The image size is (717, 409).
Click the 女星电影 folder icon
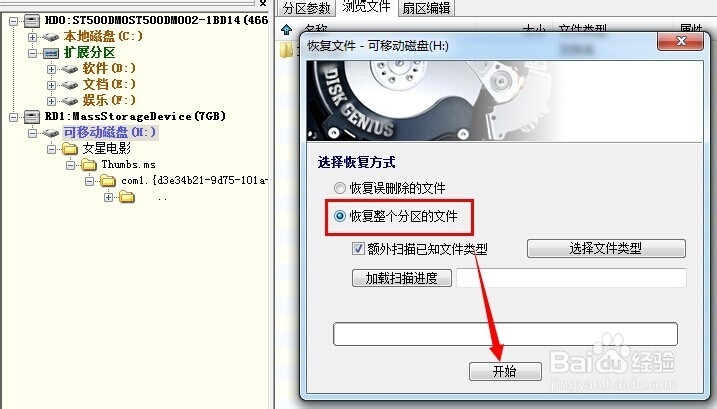click(x=70, y=149)
